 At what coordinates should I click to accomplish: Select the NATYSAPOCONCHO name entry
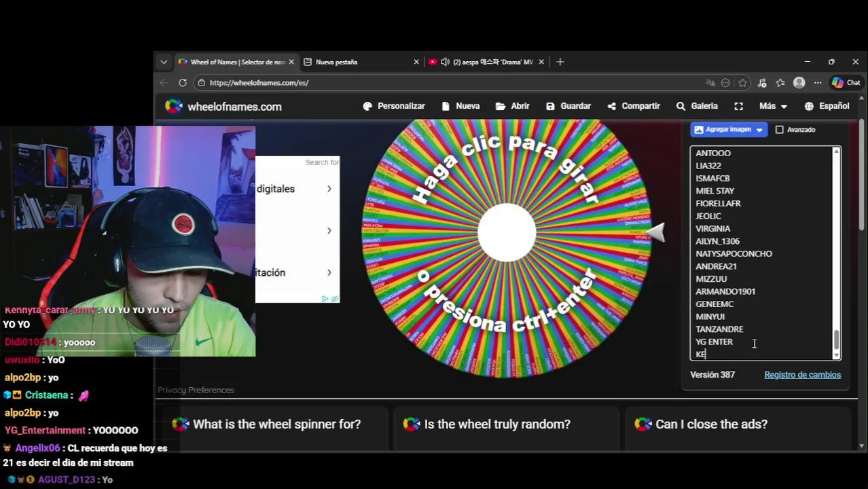734,254
